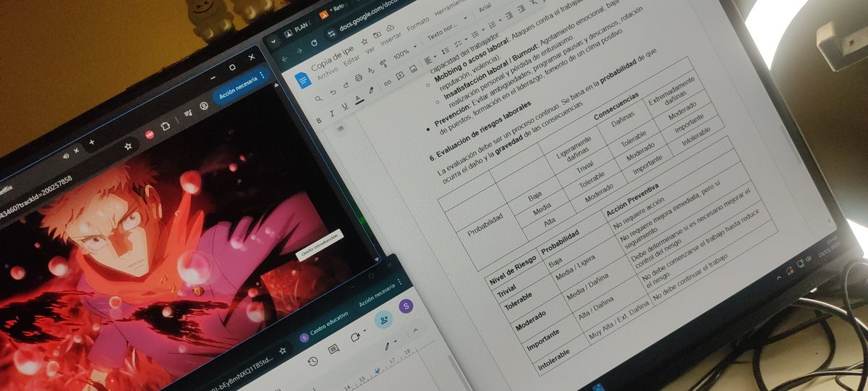Check the cloud save status icon
The width and height of the screenshot is (868, 391).
(390, 28)
